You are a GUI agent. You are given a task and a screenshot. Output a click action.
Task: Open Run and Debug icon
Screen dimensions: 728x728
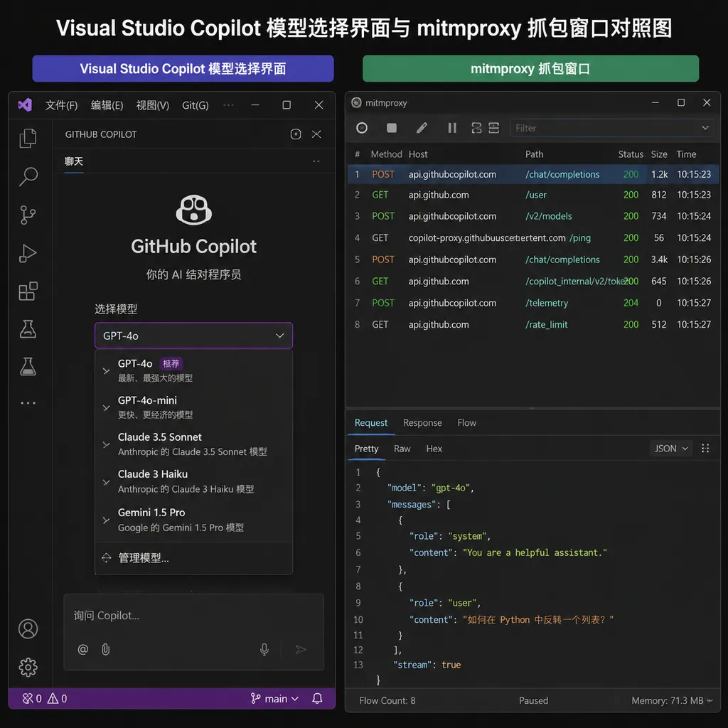(28, 254)
